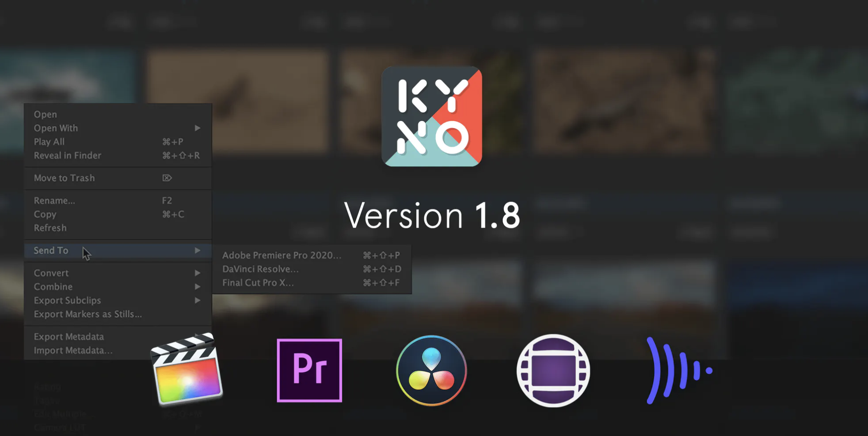Image resolution: width=868 pixels, height=436 pixels.
Task: Select the Final Cut Pro clapperboard icon
Action: pos(188,371)
